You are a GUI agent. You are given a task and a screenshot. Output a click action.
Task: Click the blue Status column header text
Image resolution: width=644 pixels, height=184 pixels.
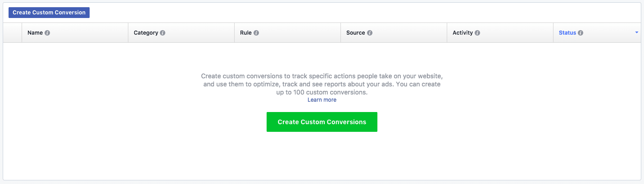(x=567, y=33)
